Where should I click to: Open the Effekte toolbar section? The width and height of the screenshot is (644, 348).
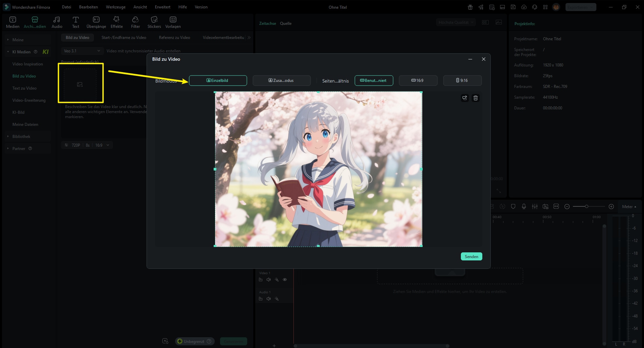click(116, 22)
